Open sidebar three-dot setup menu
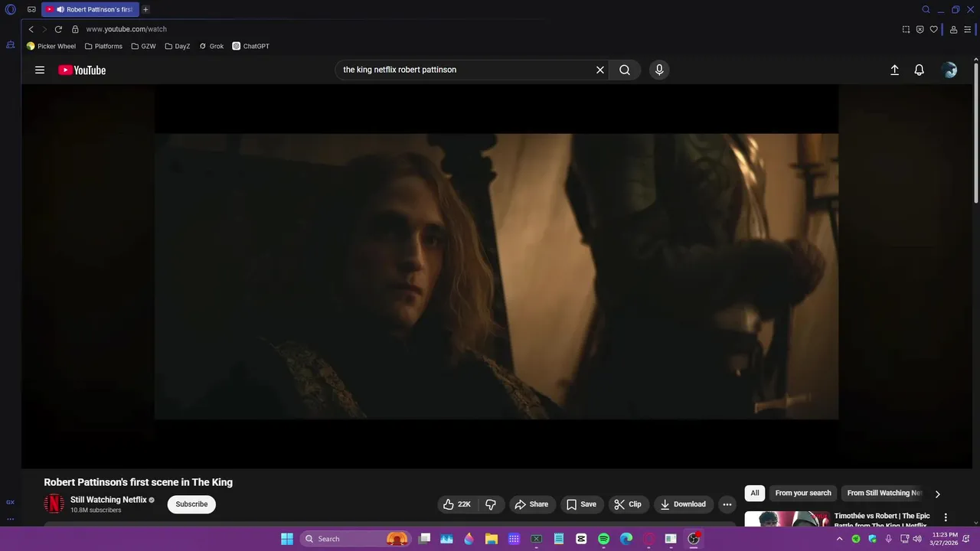The height and width of the screenshot is (551, 980). (10, 519)
